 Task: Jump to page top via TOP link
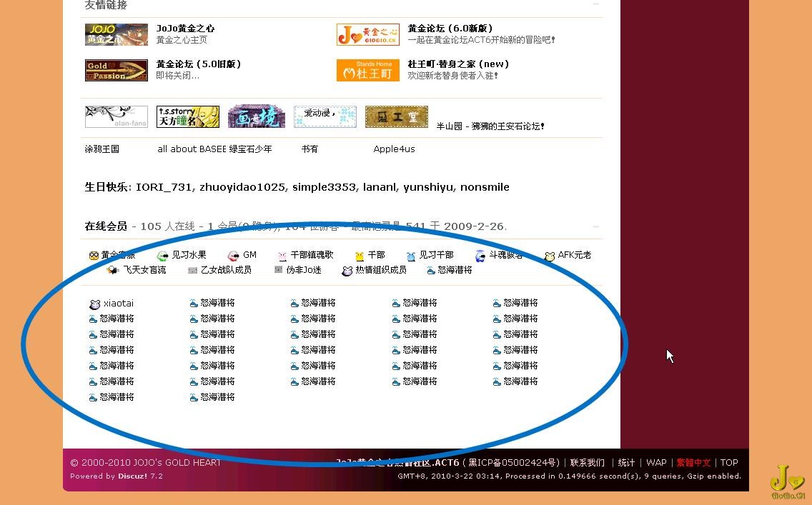click(728, 463)
